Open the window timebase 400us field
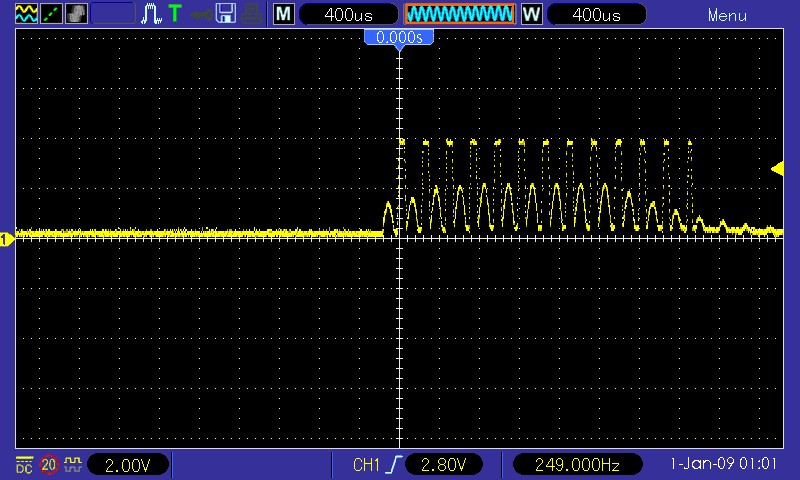The width and height of the screenshot is (800, 480). click(x=598, y=15)
